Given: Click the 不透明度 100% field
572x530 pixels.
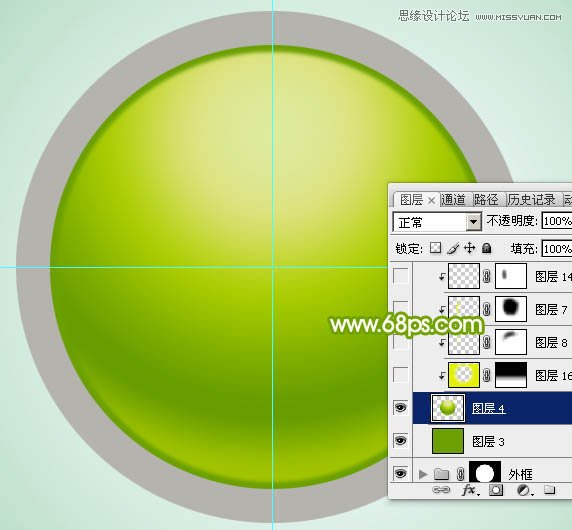Looking at the screenshot, I should point(557,221).
